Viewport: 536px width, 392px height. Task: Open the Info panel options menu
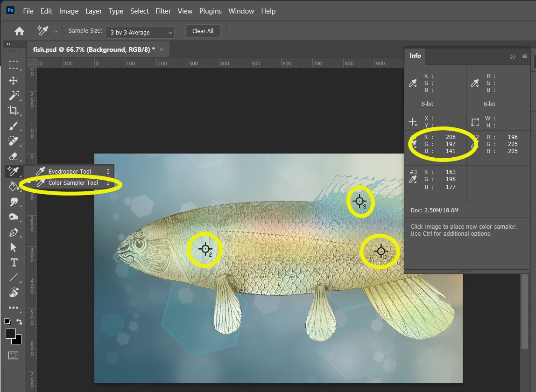(525, 56)
